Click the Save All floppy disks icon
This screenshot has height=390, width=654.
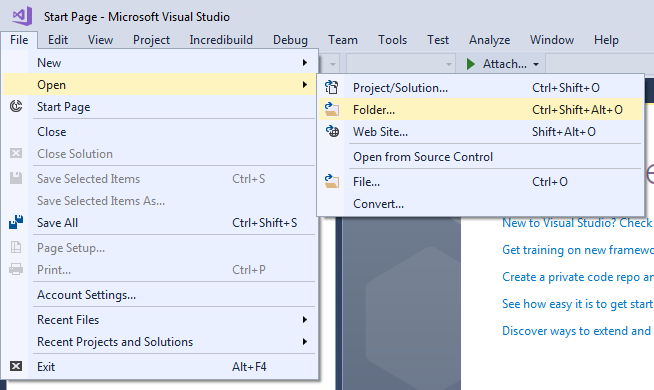[16, 222]
